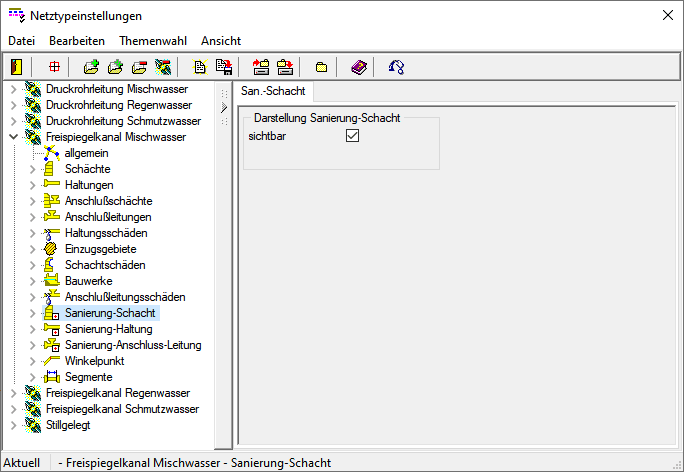Collapse the Freispiegelkanal Mischwasser node

(12, 137)
